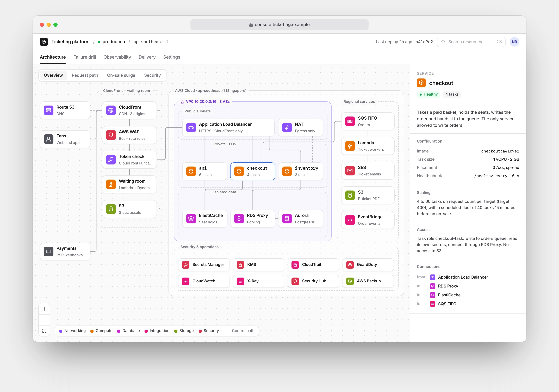Screen dimensions: 559x392
Task: Select the Payments card icon
Action: [x=48, y=252]
